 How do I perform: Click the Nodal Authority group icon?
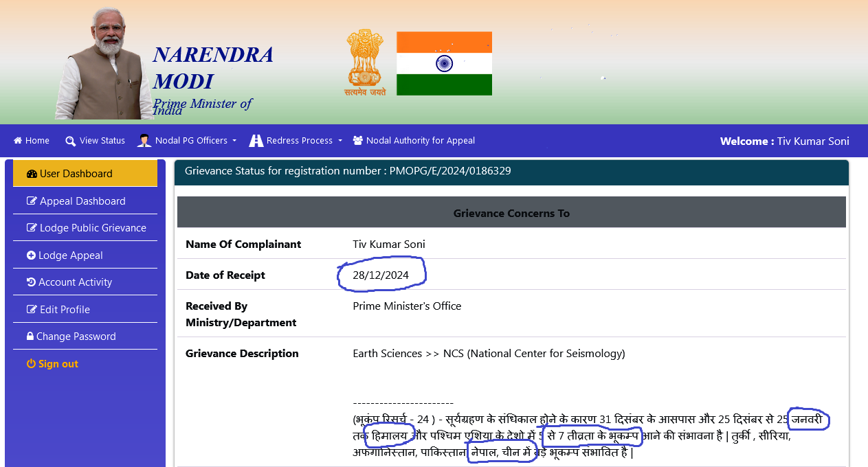pos(357,141)
